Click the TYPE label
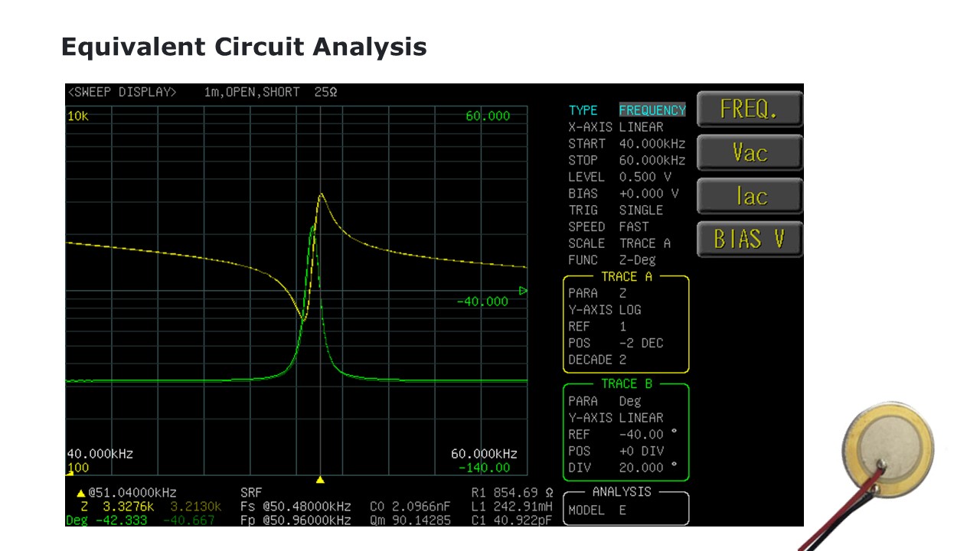The image size is (980, 551). [583, 110]
